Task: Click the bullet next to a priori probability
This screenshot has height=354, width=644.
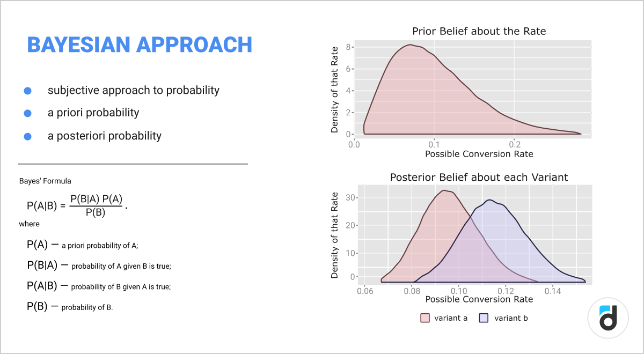Action: coord(28,113)
